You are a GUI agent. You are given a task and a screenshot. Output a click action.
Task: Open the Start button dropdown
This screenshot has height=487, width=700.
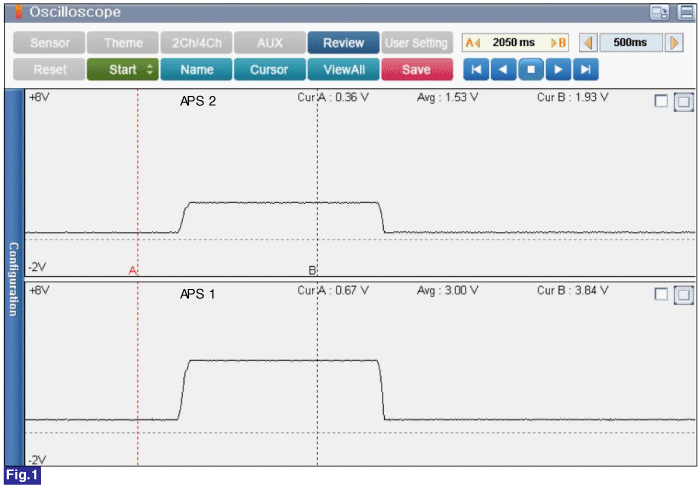click(x=123, y=70)
